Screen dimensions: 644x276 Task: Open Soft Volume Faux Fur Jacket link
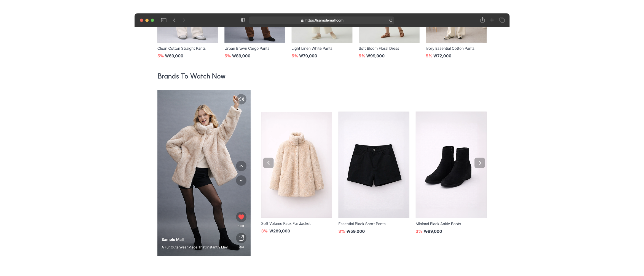[286, 224]
